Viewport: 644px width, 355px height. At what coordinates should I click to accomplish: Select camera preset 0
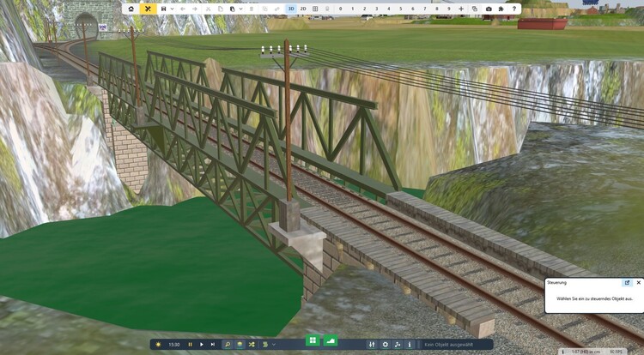point(341,9)
